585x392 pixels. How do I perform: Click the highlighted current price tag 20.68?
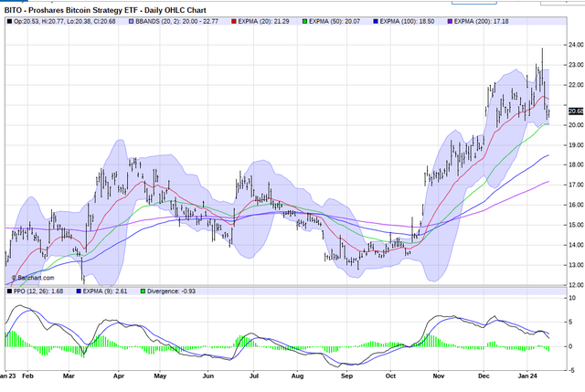click(576, 111)
